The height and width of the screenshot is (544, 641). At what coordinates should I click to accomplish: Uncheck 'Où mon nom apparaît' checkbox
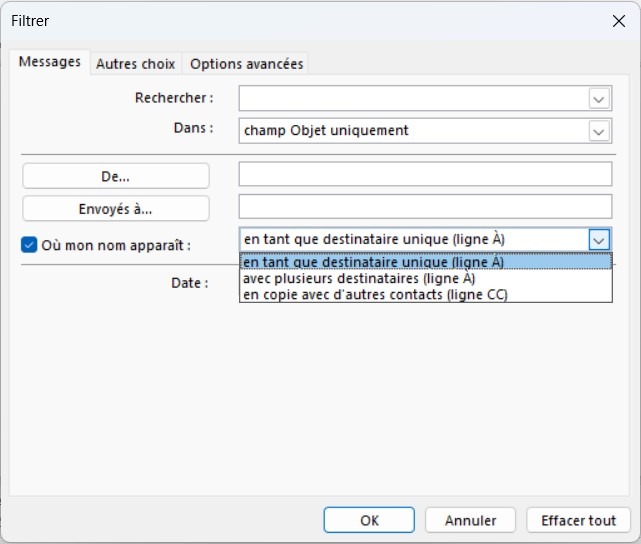[x=29, y=245]
